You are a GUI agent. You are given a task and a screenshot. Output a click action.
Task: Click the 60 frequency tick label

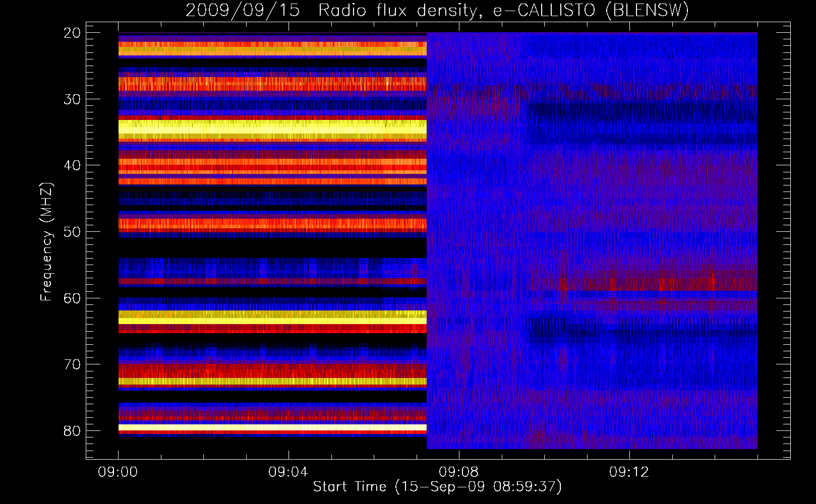(72, 298)
